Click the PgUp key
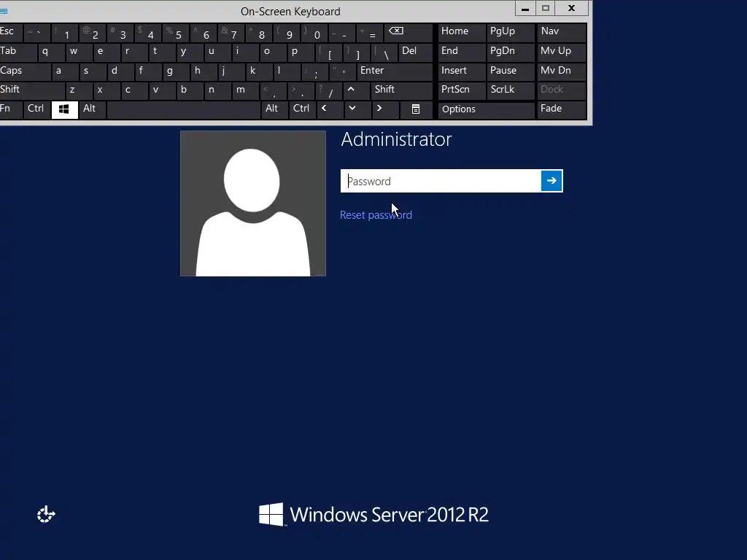 click(x=510, y=33)
